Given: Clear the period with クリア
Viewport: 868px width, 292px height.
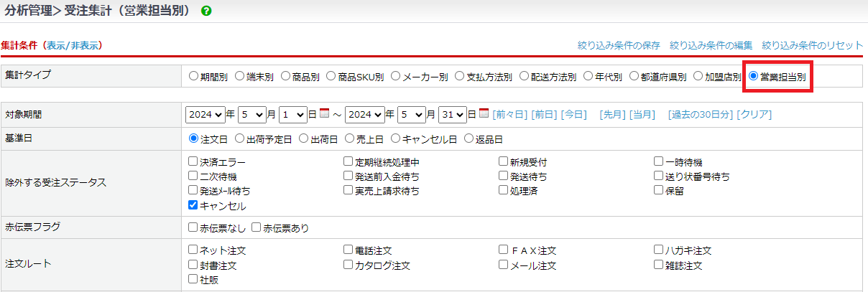Looking at the screenshot, I should click(754, 114).
